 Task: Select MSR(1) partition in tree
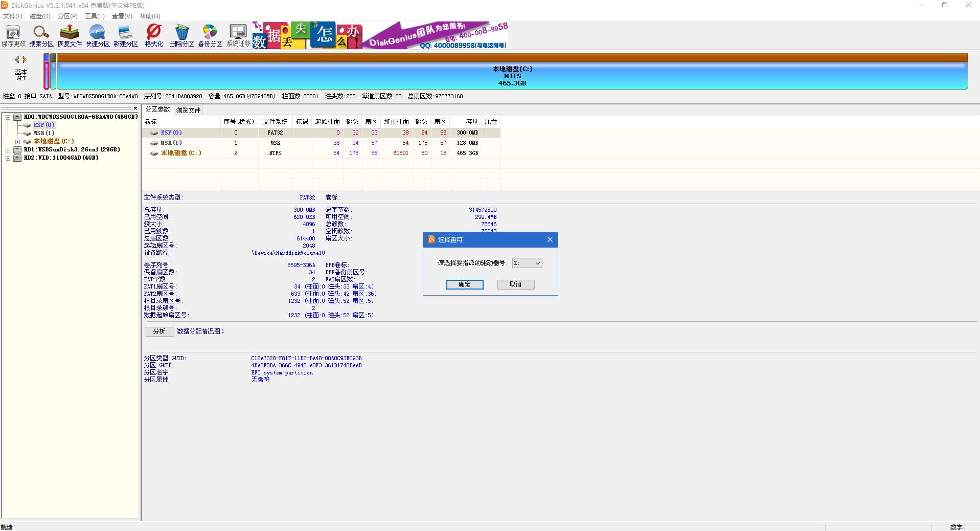click(44, 133)
